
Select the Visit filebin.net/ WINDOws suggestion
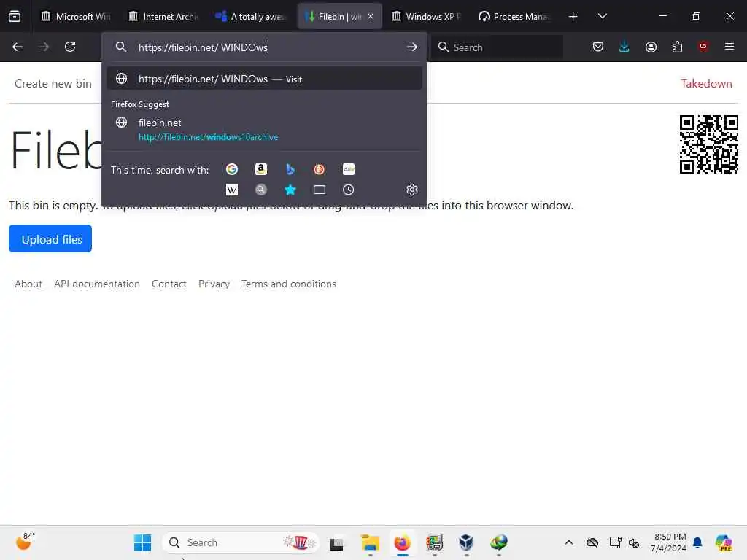[264, 79]
